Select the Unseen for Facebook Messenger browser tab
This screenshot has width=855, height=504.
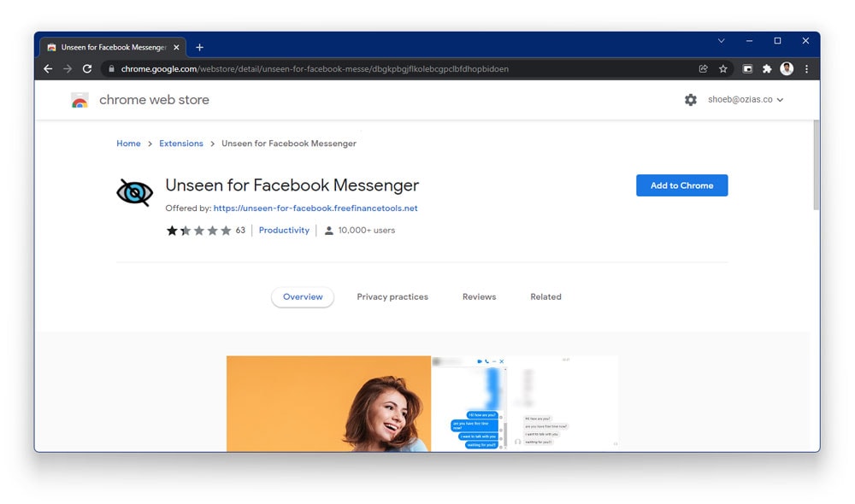pyautogui.click(x=114, y=47)
